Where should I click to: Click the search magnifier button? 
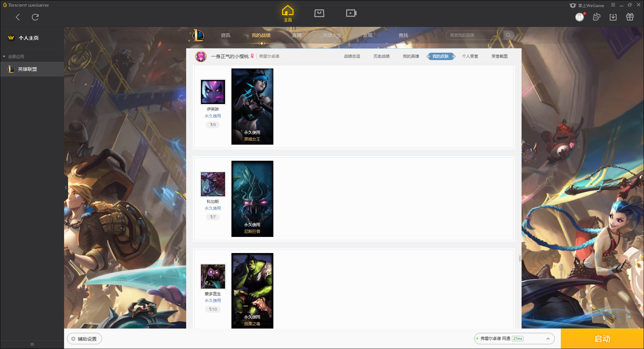(x=508, y=35)
